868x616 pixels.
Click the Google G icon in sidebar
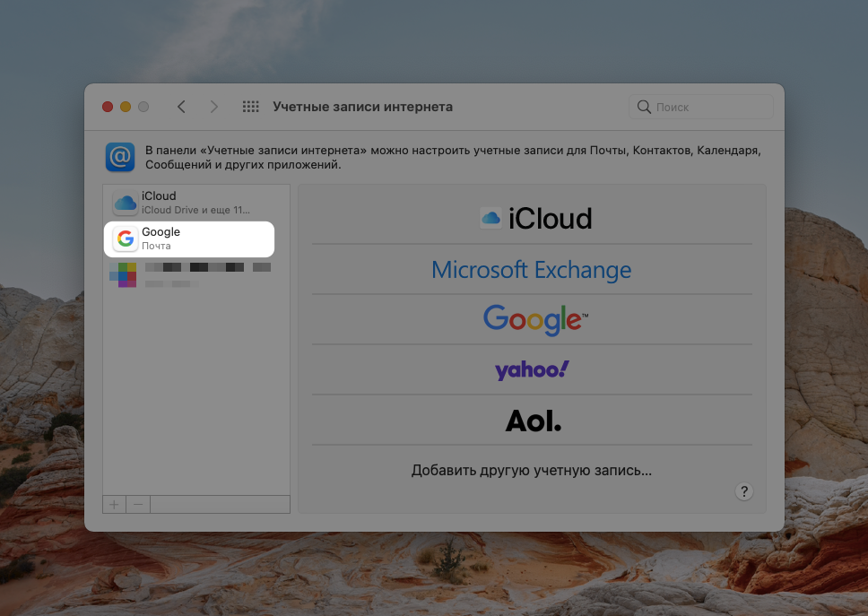point(126,239)
